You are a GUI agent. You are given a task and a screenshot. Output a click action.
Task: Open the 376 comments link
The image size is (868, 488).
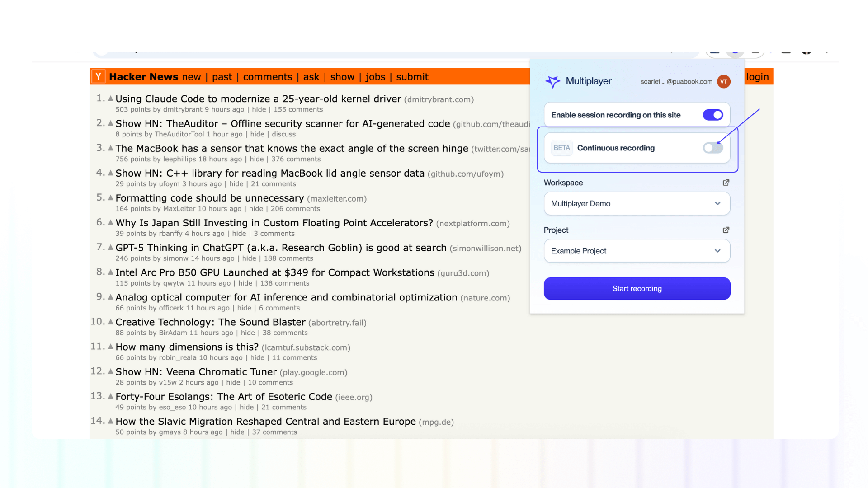point(296,159)
